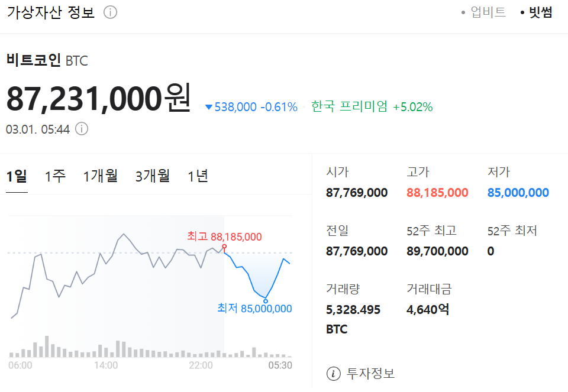The image size is (568, 392).
Task: Switch to the 1일 chart tab
Action: tap(17, 176)
